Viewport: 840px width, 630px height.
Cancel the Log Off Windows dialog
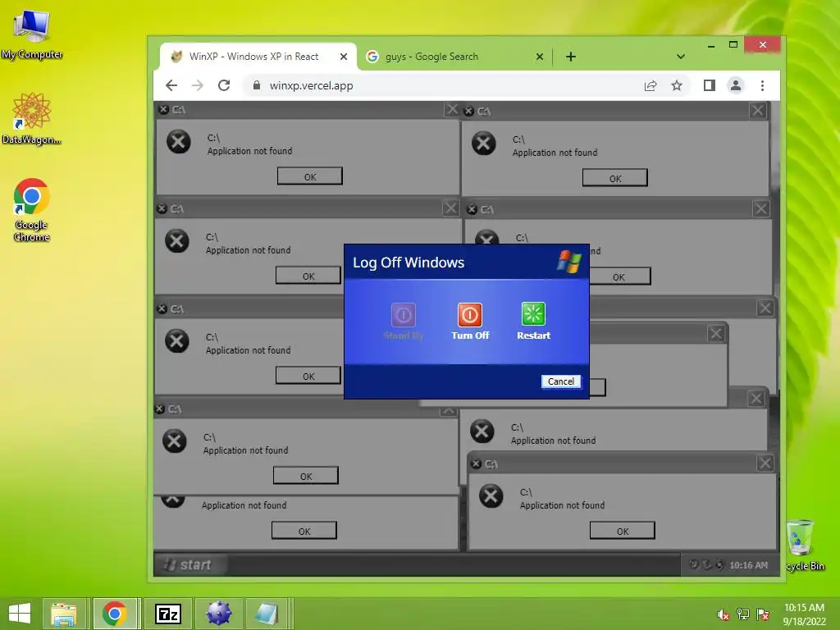560,381
